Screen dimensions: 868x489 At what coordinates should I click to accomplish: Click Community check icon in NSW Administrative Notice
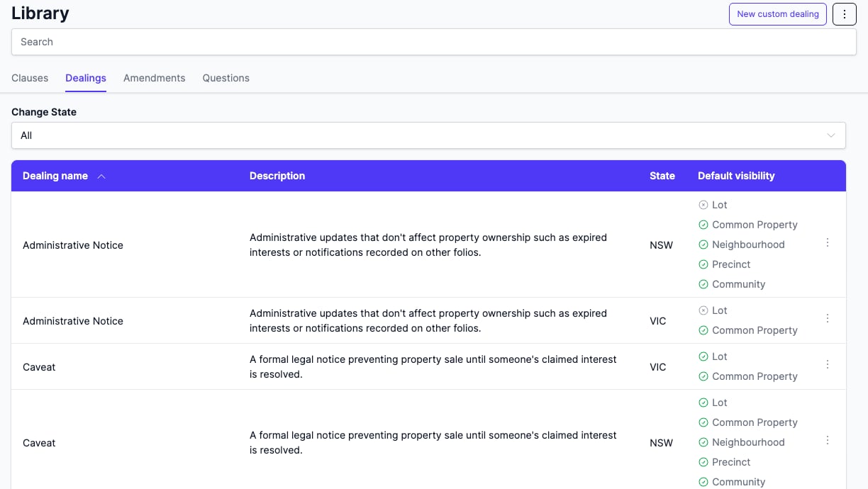[703, 284]
